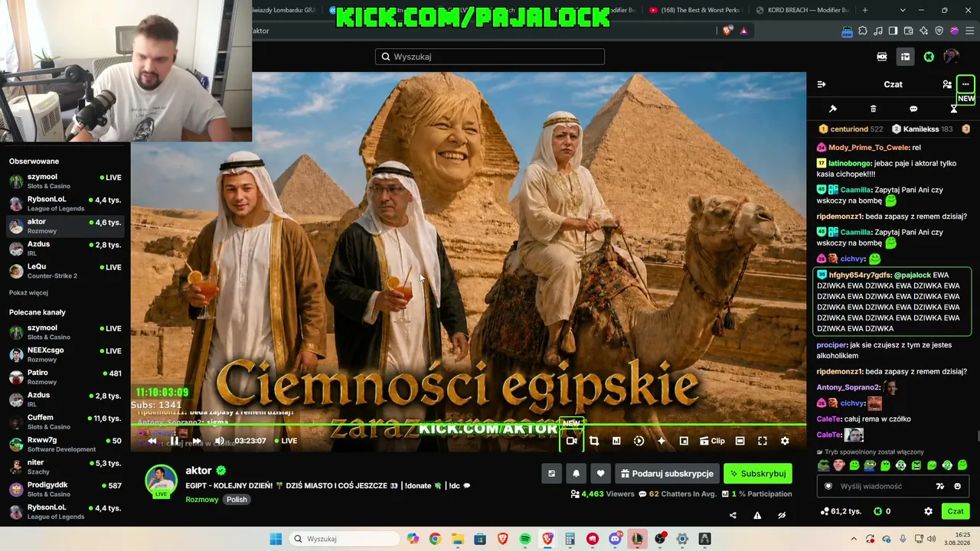The width and height of the screenshot is (980, 551).
Task: Click the MOK icon in Kick header
Action: point(882,57)
